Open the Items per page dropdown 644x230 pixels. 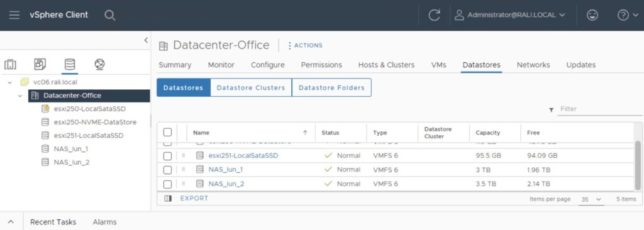coord(591,199)
